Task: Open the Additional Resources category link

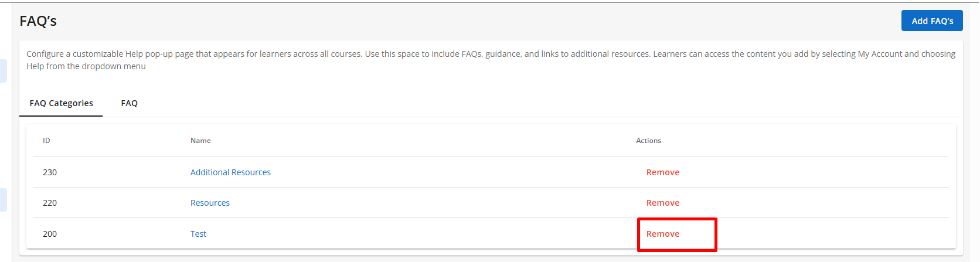Action: (x=230, y=172)
